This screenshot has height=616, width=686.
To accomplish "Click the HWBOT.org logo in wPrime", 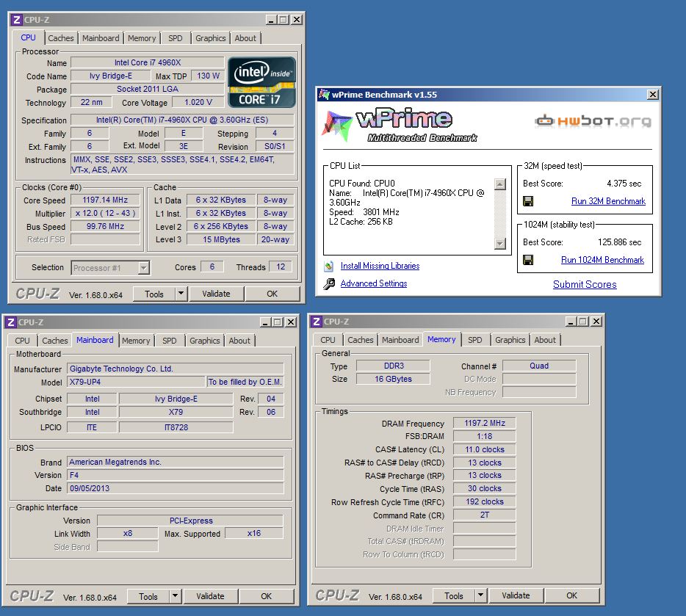I will [x=593, y=120].
